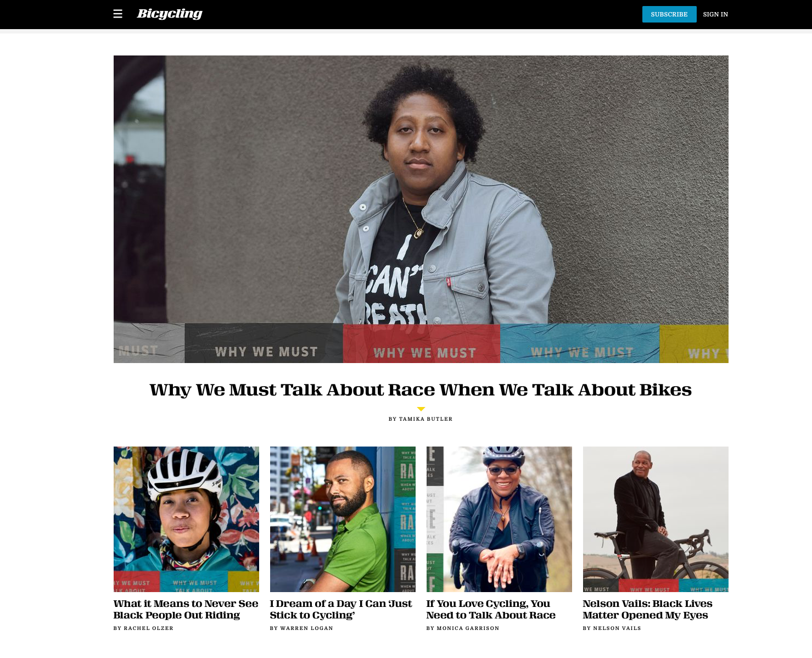The width and height of the screenshot is (812, 658).
Task: Click the By Rachel Olzer byline
Action: 143,628
